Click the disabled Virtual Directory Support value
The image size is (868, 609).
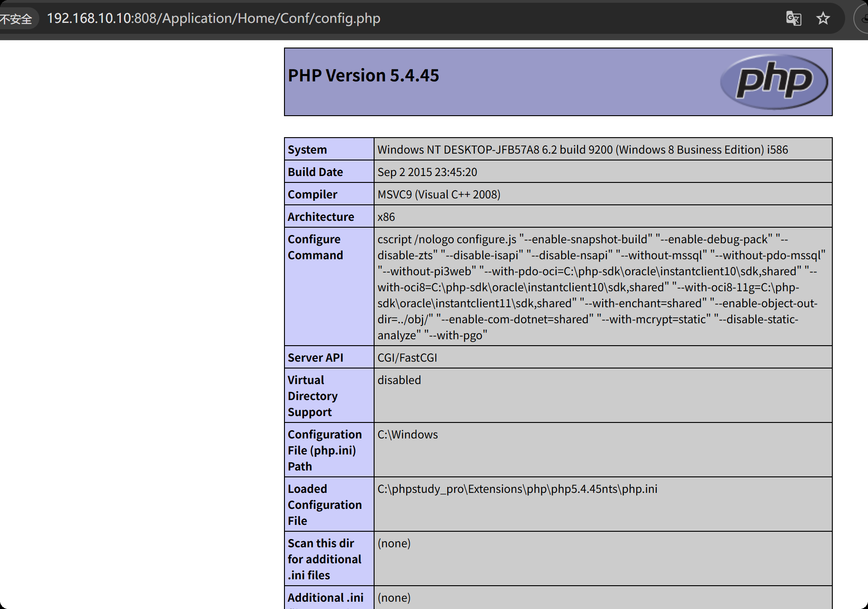coord(399,380)
